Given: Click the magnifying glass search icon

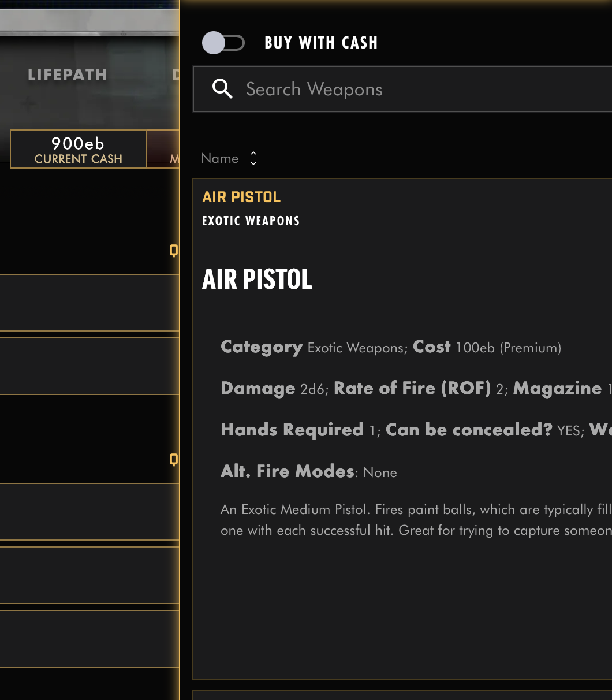Looking at the screenshot, I should [222, 89].
